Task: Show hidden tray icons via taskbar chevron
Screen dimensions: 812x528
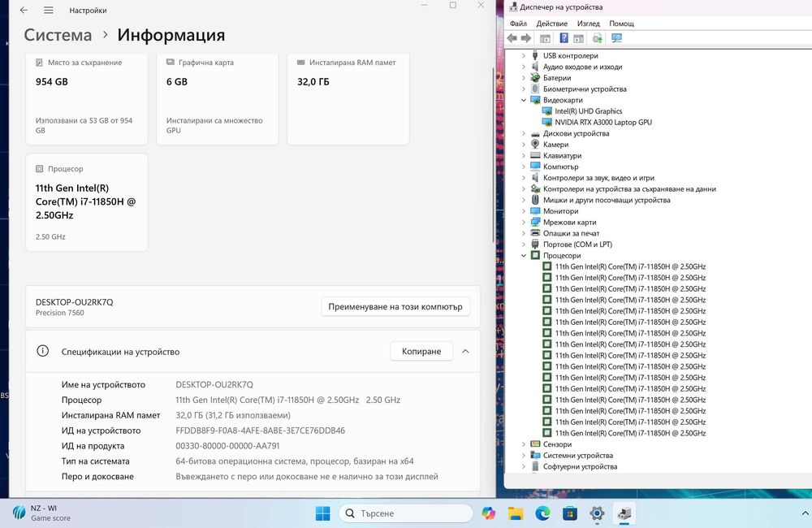Action: (805, 513)
